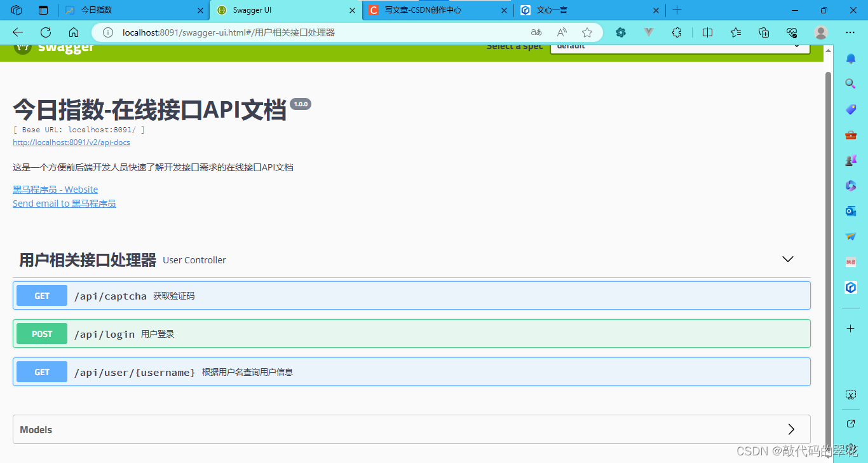The height and width of the screenshot is (463, 868).
Task: Click the Models label
Action: (x=36, y=430)
